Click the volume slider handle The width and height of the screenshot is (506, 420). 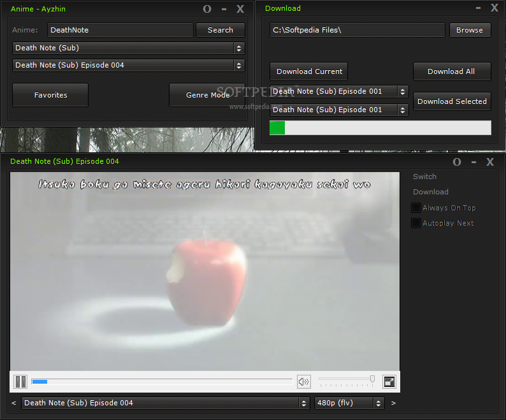click(372, 379)
